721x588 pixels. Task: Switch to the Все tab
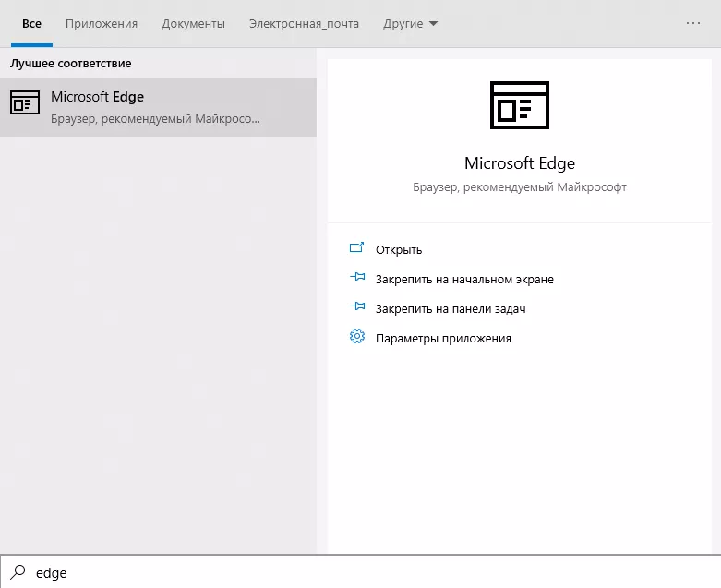[31, 23]
